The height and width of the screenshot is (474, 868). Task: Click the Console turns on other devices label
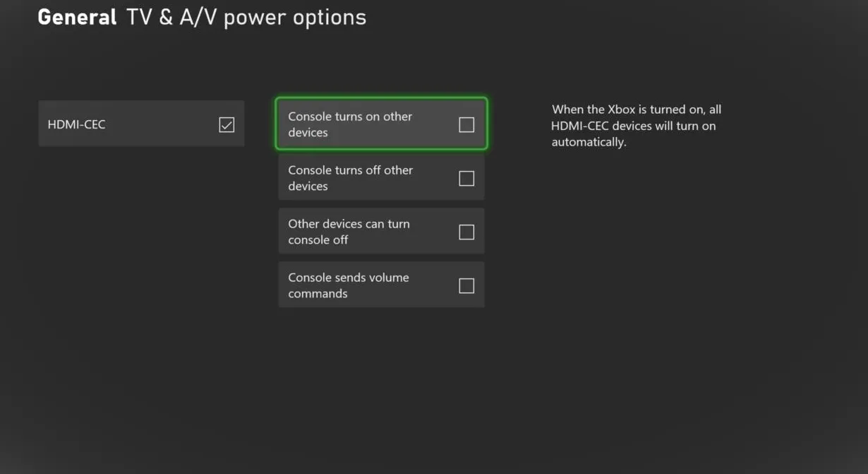point(350,124)
